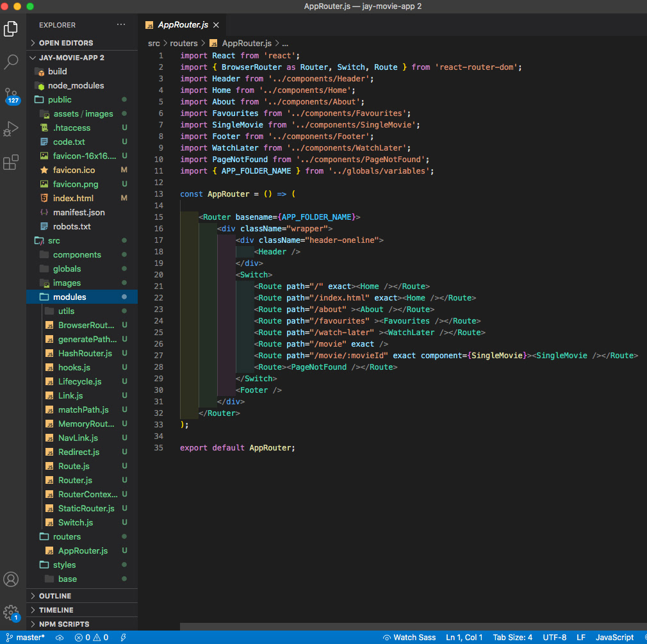Click routers in the breadcrumb path
The image size is (647, 644).
tap(184, 43)
